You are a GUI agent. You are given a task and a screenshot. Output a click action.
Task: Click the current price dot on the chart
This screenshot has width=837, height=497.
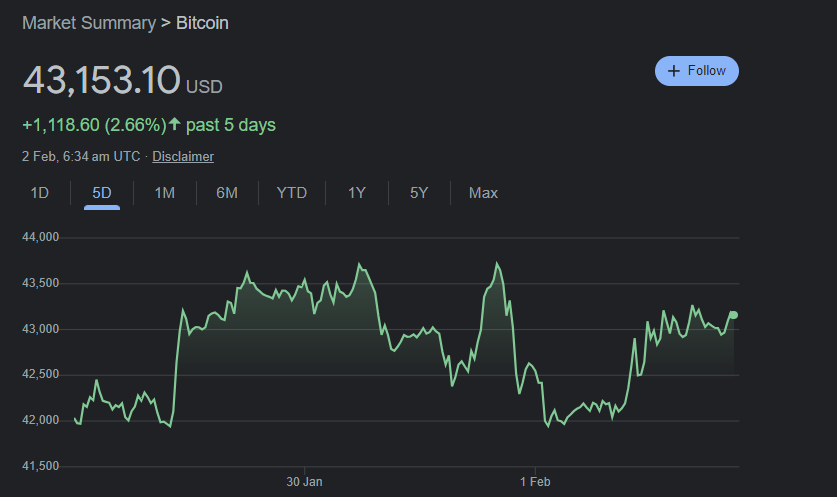(734, 315)
